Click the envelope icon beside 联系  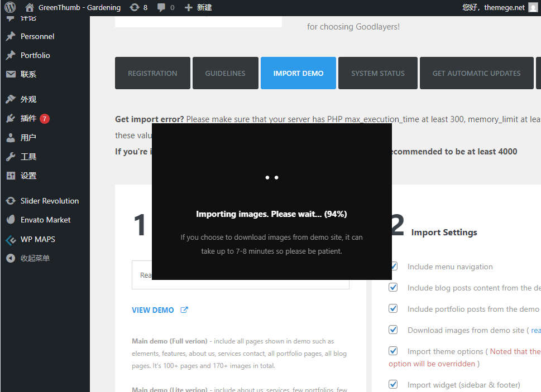pos(11,74)
